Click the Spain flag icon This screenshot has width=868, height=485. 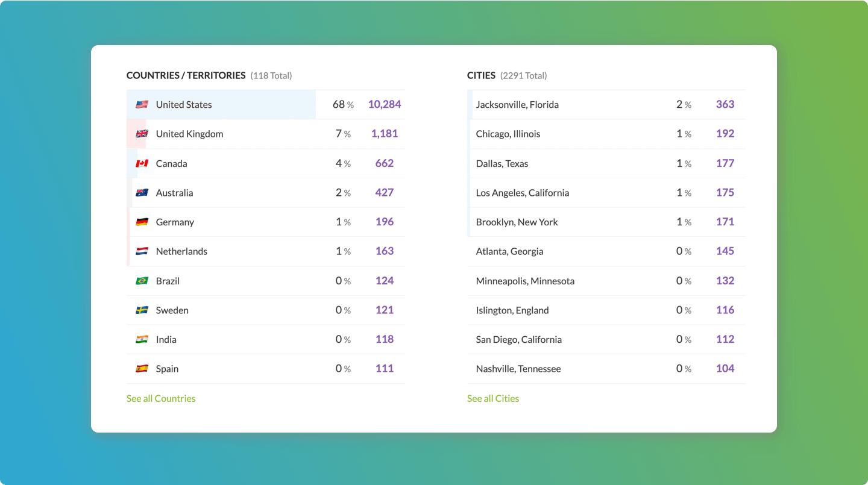pos(142,369)
